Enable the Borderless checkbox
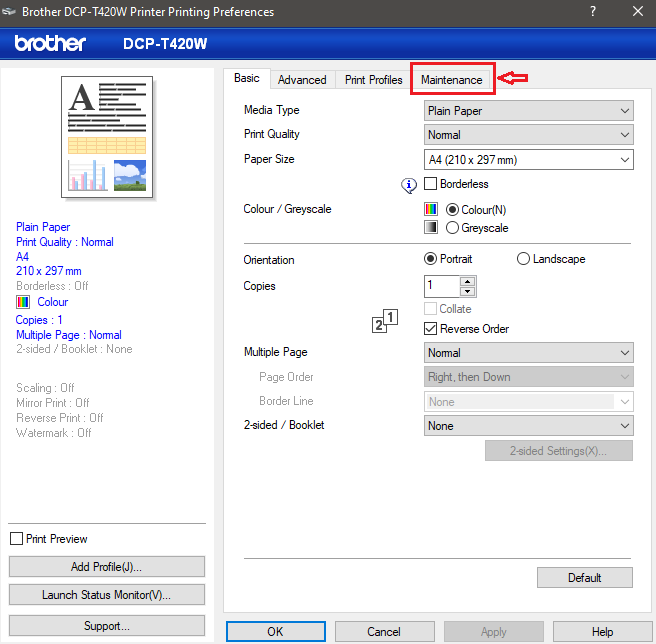This screenshot has width=656, height=644. click(x=430, y=184)
